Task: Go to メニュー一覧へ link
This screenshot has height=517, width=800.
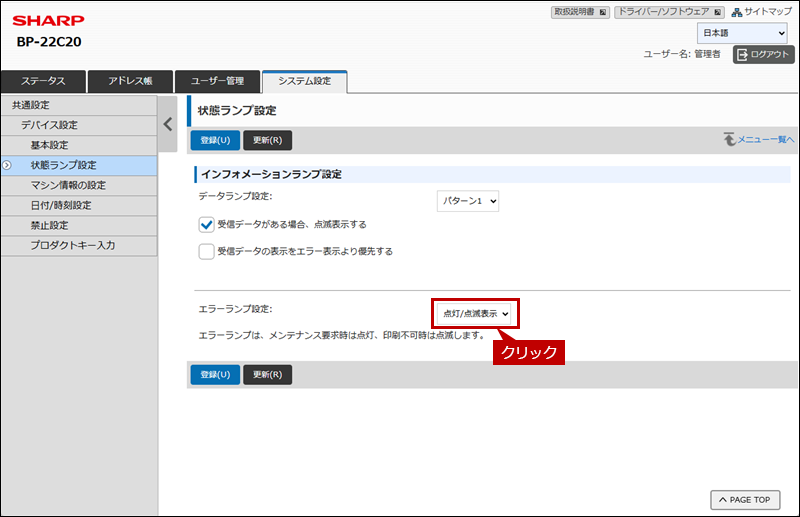Action: (x=766, y=139)
